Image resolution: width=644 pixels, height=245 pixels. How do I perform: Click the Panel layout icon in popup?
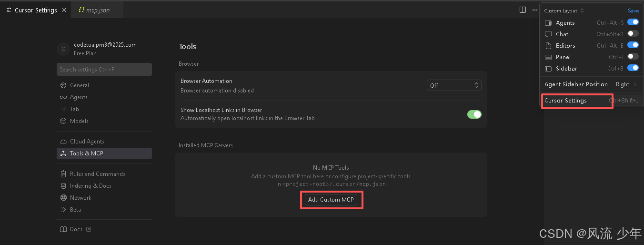tap(548, 57)
